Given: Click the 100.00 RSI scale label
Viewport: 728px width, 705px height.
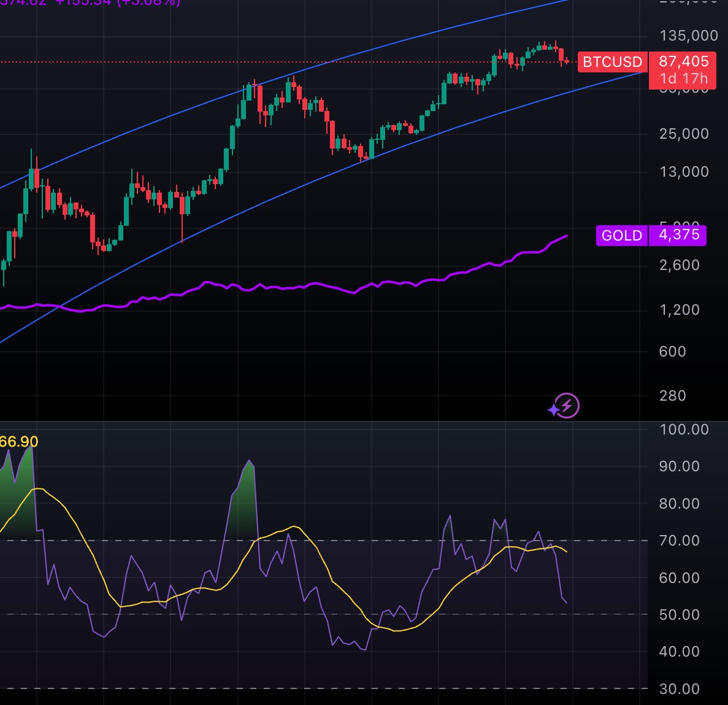Looking at the screenshot, I should point(684,429).
